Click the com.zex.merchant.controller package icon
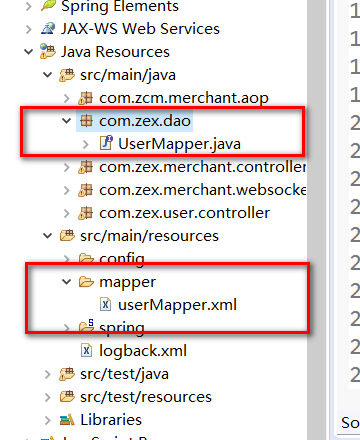 (x=85, y=167)
